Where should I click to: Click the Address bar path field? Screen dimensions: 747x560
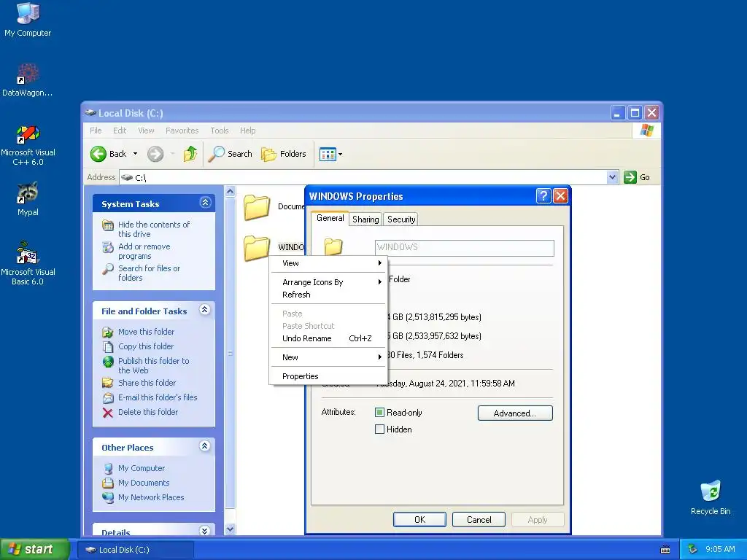pos(363,177)
